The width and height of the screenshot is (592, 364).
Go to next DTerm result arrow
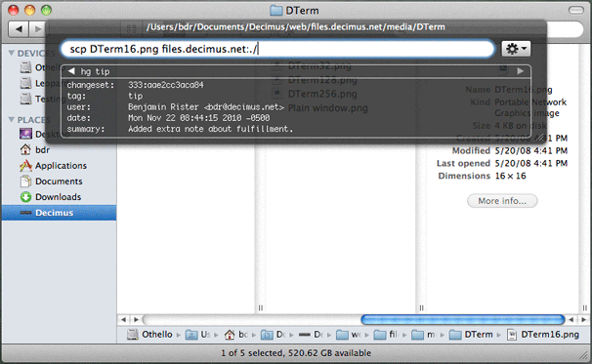(x=521, y=71)
